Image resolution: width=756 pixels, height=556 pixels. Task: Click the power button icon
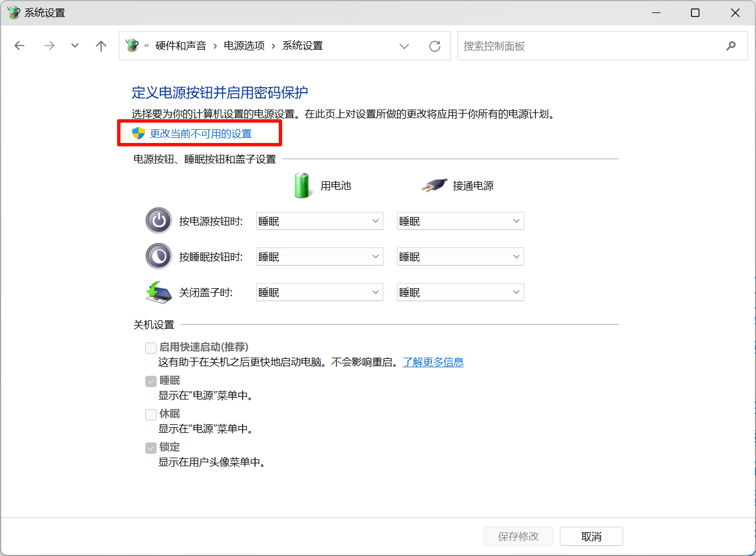click(158, 220)
